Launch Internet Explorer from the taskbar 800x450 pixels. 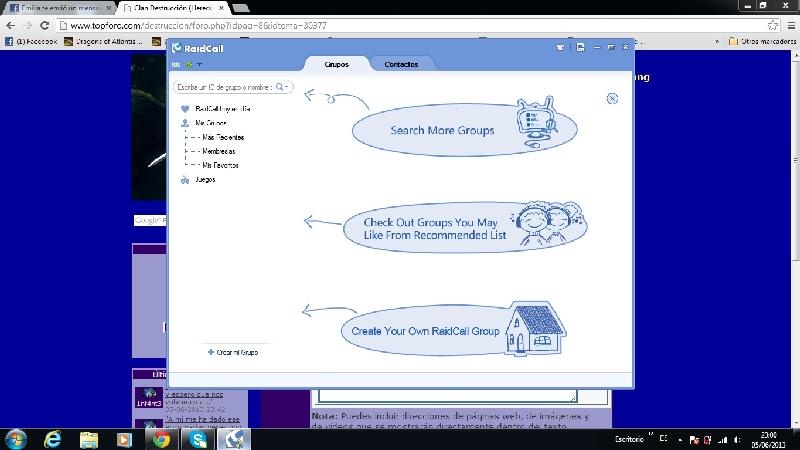point(52,439)
